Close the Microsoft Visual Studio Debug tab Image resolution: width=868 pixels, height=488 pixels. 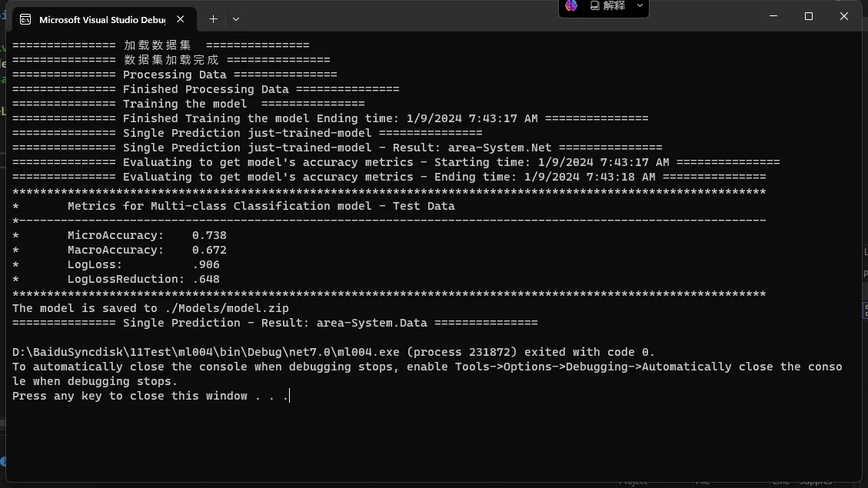181,19
